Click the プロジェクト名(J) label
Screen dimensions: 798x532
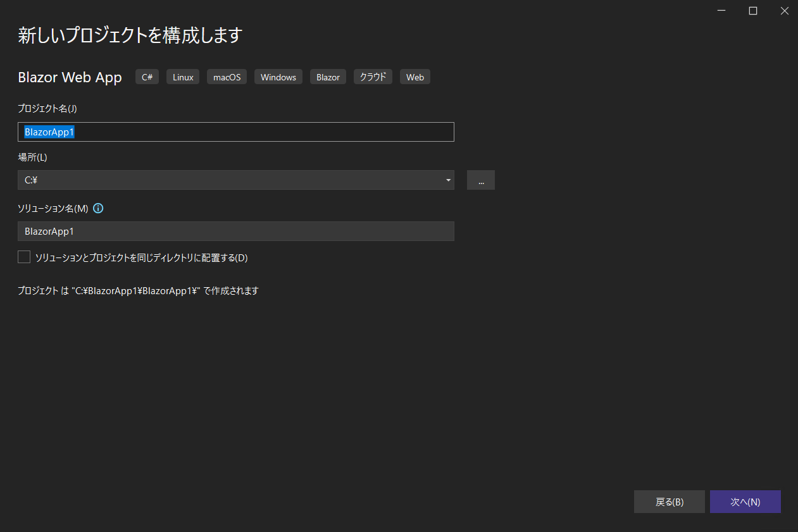(x=47, y=108)
